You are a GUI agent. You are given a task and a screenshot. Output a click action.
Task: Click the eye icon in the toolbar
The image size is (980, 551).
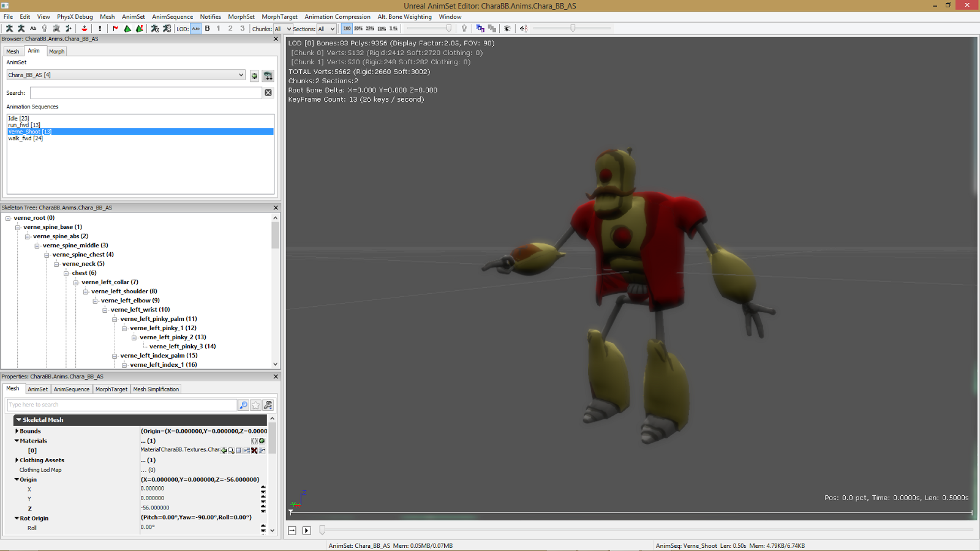pyautogui.click(x=507, y=29)
